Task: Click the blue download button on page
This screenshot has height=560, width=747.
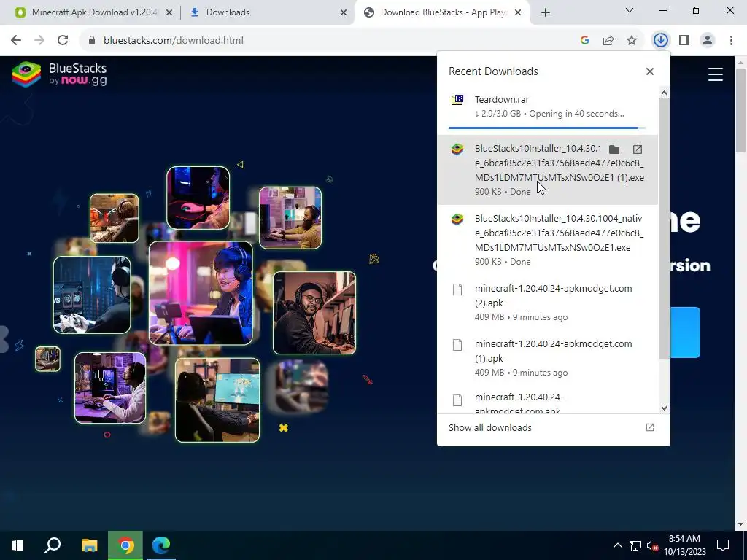Action: [685, 332]
